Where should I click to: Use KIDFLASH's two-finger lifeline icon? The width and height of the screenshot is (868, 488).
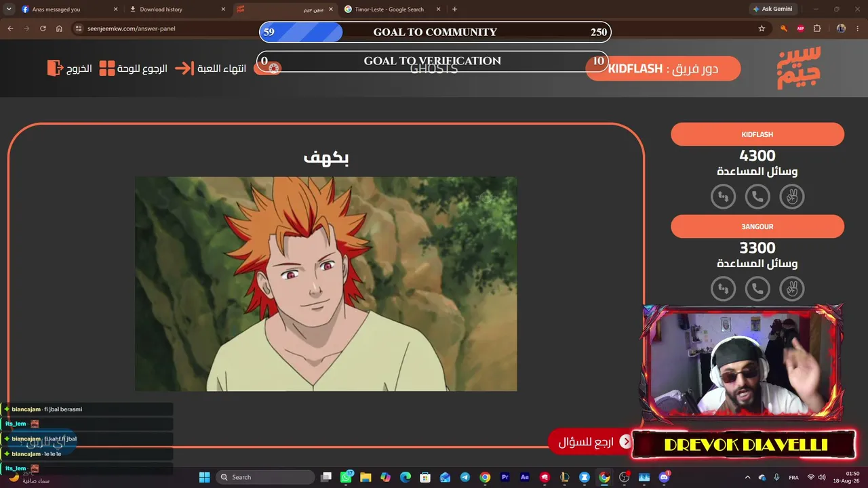coord(791,197)
